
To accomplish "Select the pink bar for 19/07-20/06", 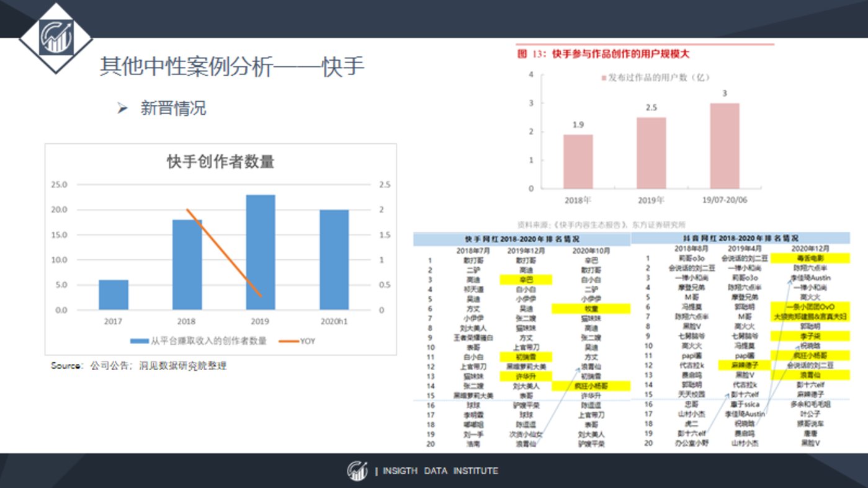I will pyautogui.click(x=725, y=146).
